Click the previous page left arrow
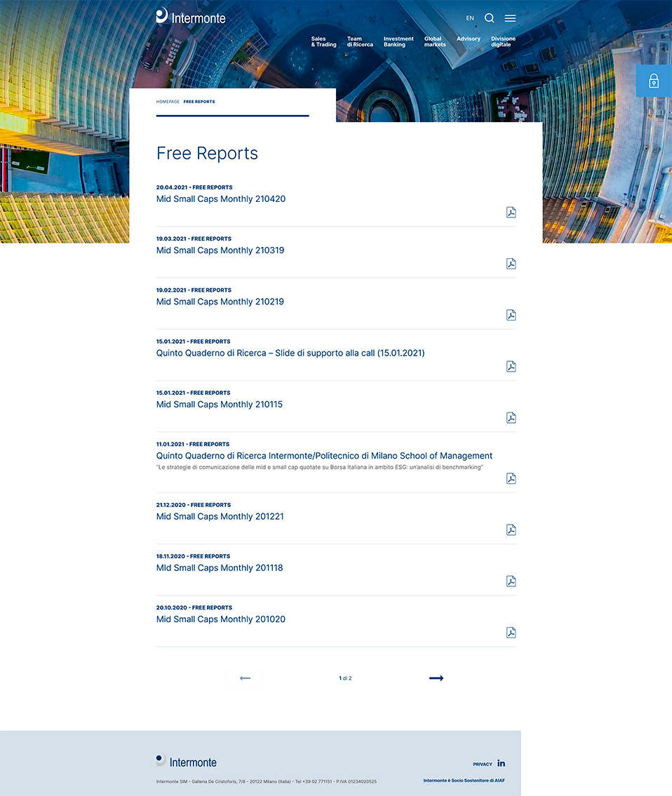This screenshot has width=672, height=796. 245,678
